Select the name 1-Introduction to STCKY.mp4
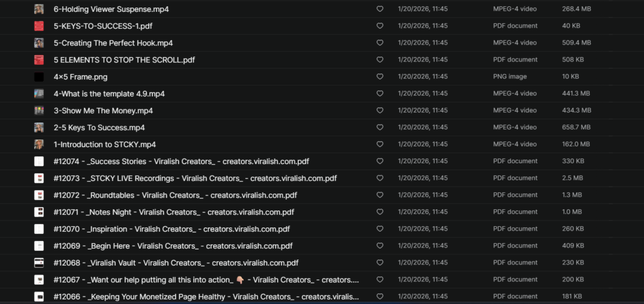This screenshot has height=304, width=644. click(105, 144)
